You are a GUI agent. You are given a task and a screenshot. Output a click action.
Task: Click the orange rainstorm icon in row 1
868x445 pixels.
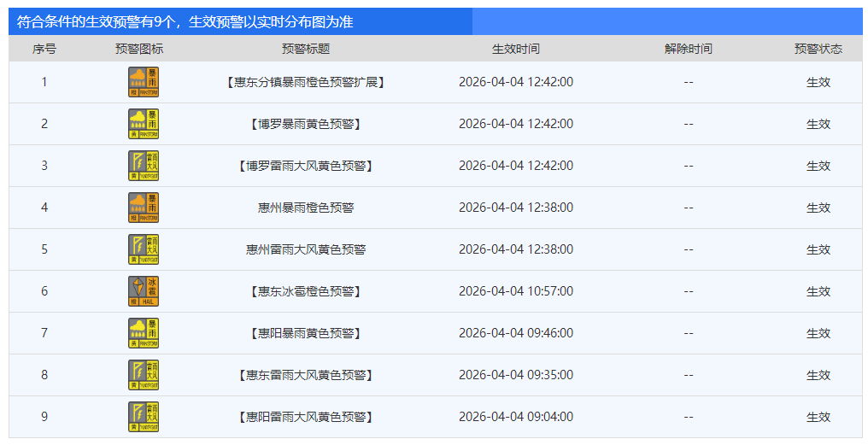point(144,82)
